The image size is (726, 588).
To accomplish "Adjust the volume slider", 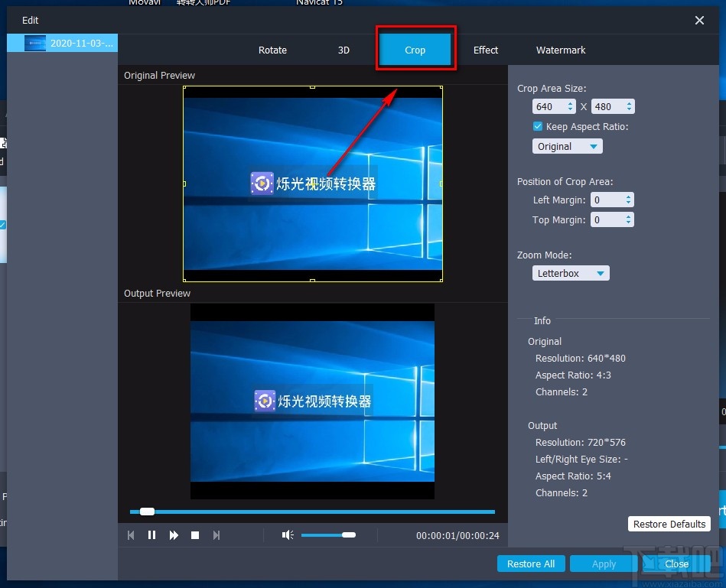I will [x=329, y=534].
